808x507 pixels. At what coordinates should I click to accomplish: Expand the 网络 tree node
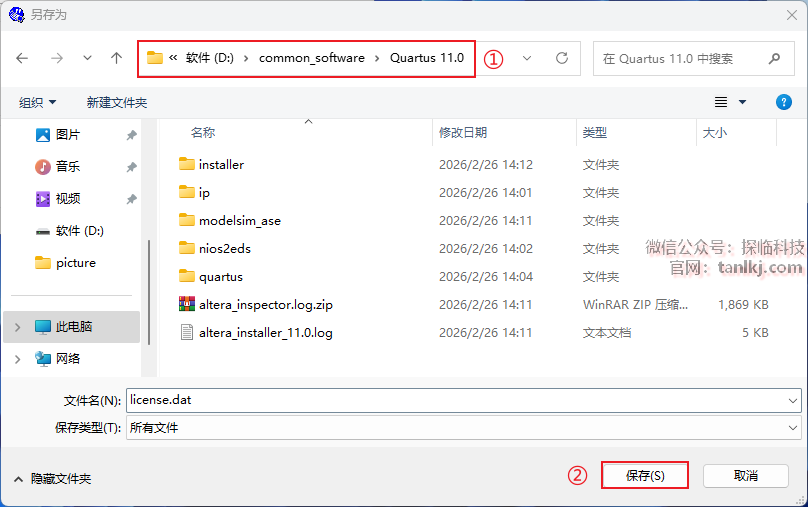click(18, 359)
